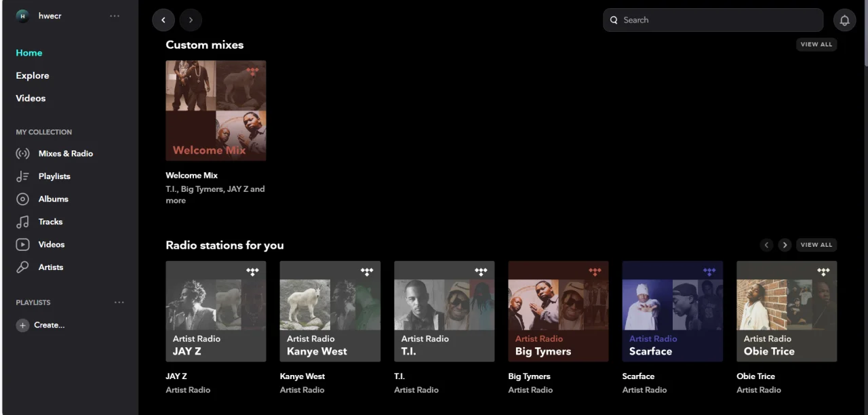
Task: Click the forward navigation arrow
Action: (x=191, y=20)
